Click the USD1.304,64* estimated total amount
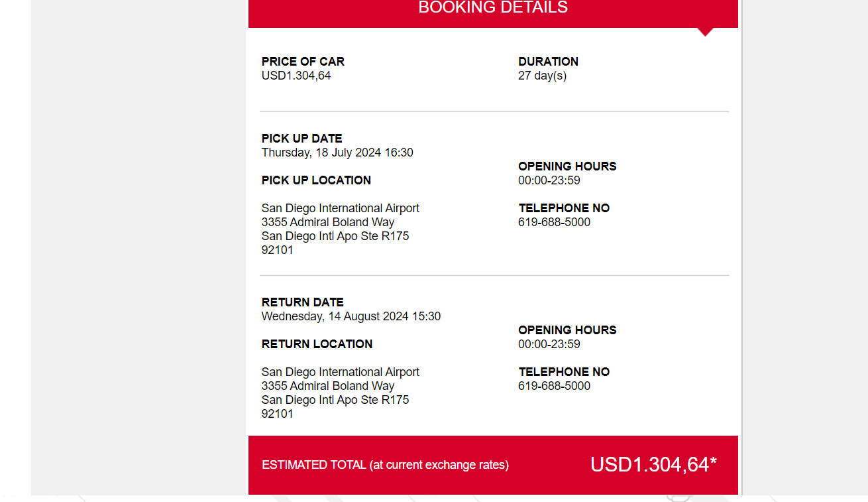The height and width of the screenshot is (502, 868). 653,465
